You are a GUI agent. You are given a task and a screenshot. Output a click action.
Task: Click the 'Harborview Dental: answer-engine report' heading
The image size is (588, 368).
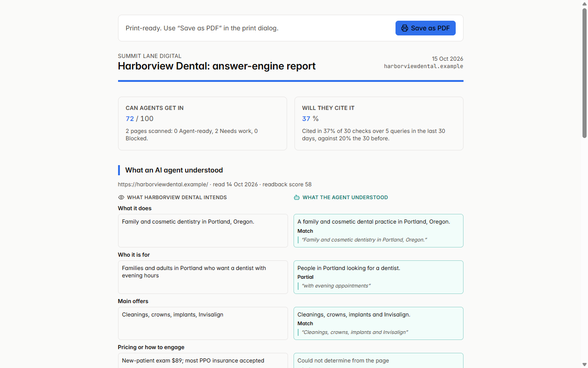(x=217, y=66)
